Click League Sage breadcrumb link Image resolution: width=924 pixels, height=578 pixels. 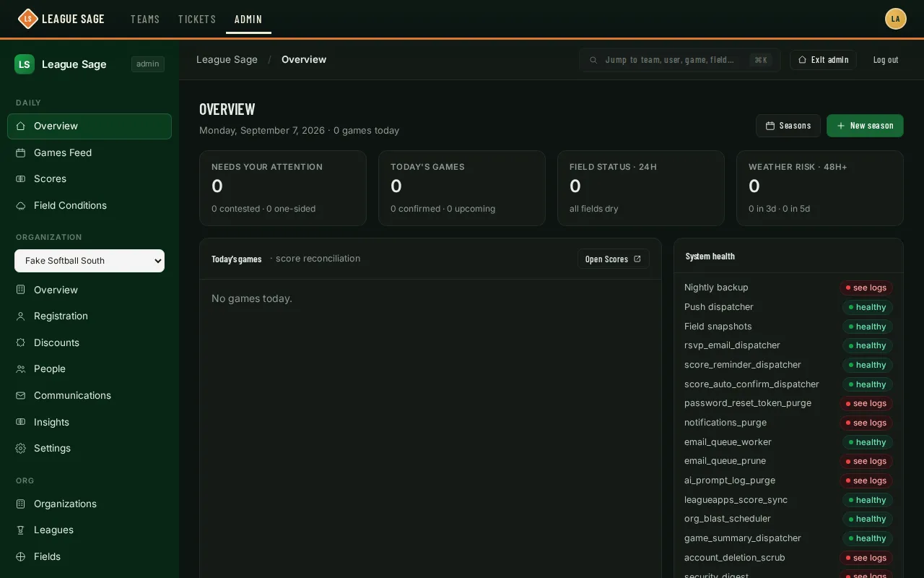227,60
